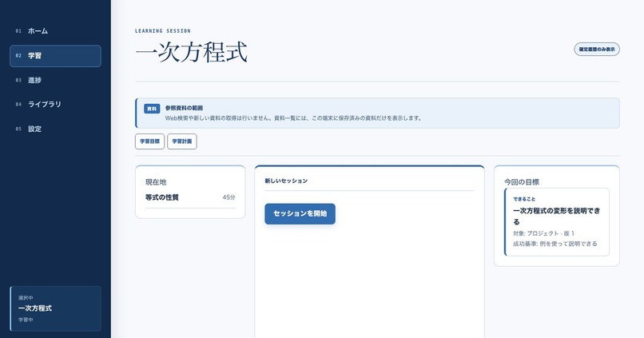Click the 参照資料の範囲 notice heading
The height and width of the screenshot is (338, 644).
[x=184, y=108]
